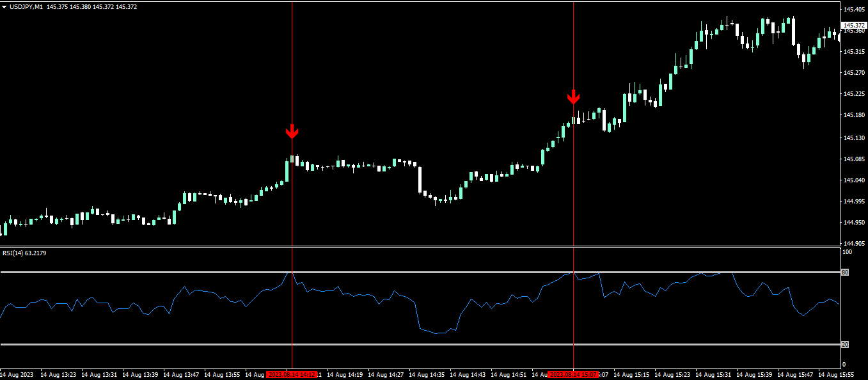This screenshot has height=380, width=868.
Task: Click the red 2023.08.14 15:07 date label
Action: pos(573,374)
